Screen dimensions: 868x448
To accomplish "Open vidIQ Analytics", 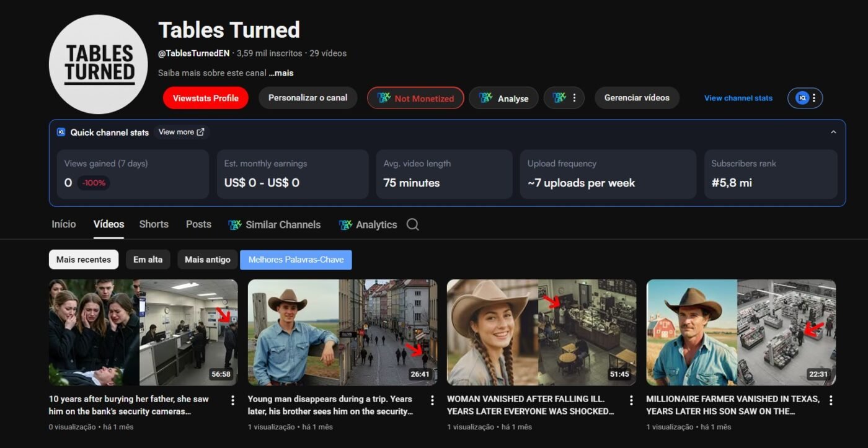I will [368, 224].
